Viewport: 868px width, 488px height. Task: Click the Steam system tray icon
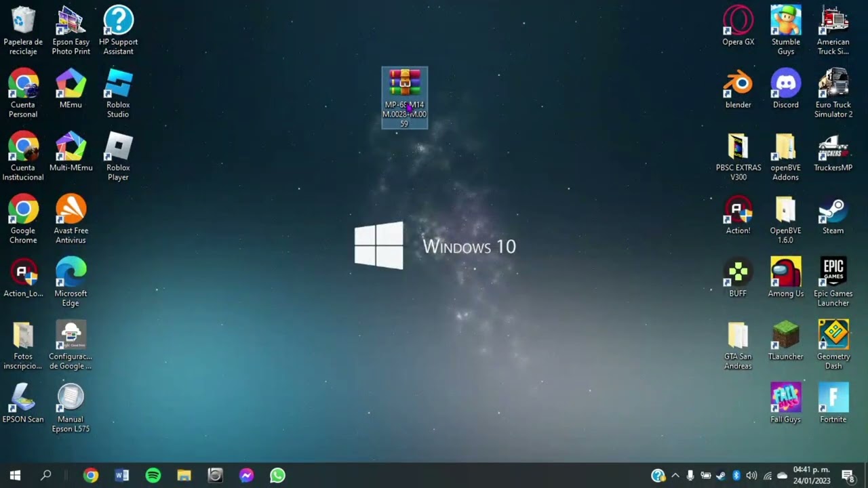click(721, 476)
